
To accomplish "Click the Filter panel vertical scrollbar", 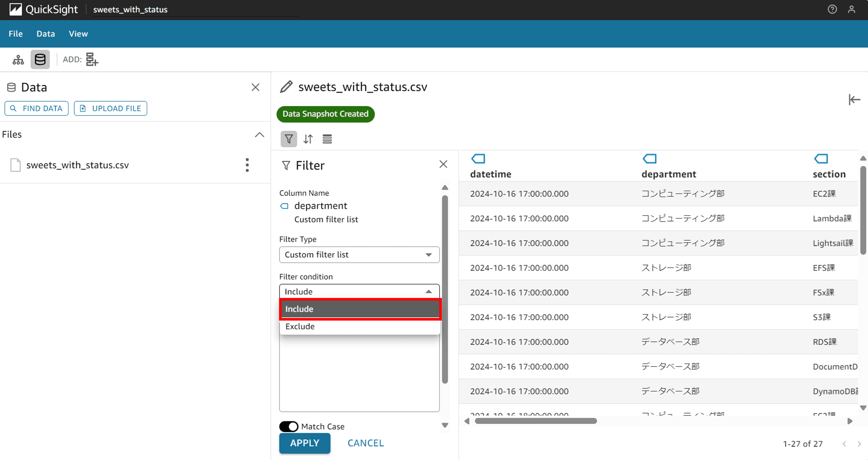I will click(x=445, y=289).
